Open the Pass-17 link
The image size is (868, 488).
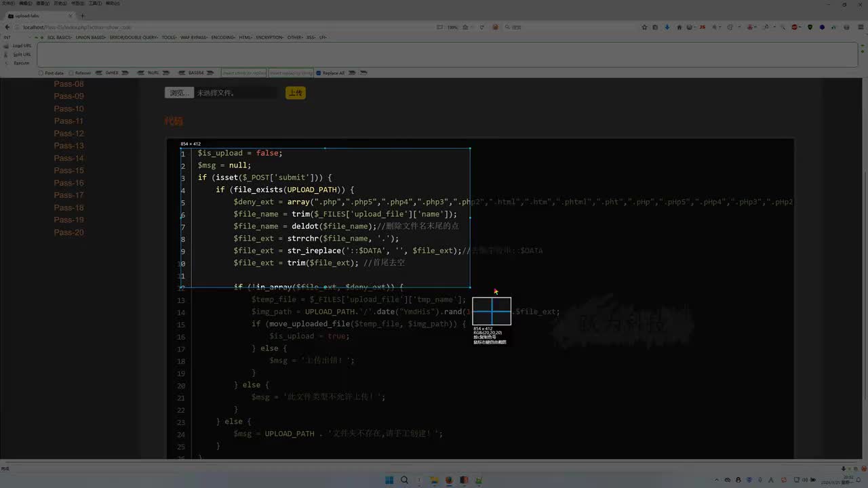[x=69, y=195]
